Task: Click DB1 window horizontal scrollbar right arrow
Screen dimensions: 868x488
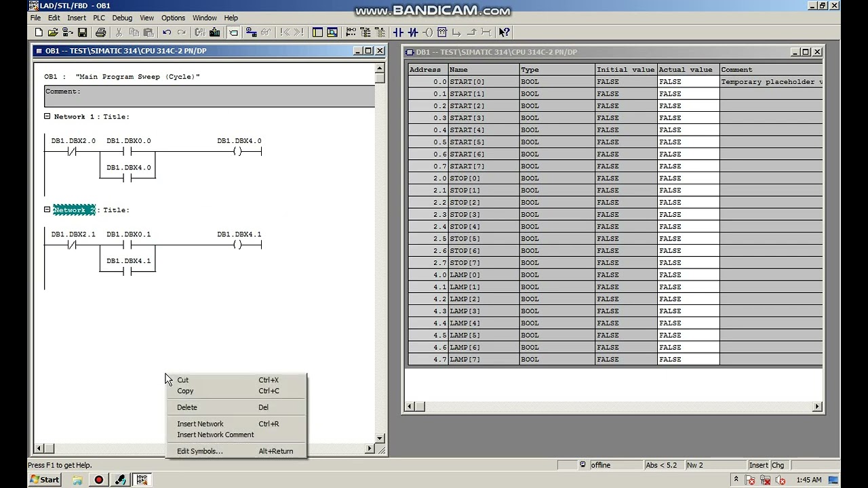Action: [x=817, y=407]
